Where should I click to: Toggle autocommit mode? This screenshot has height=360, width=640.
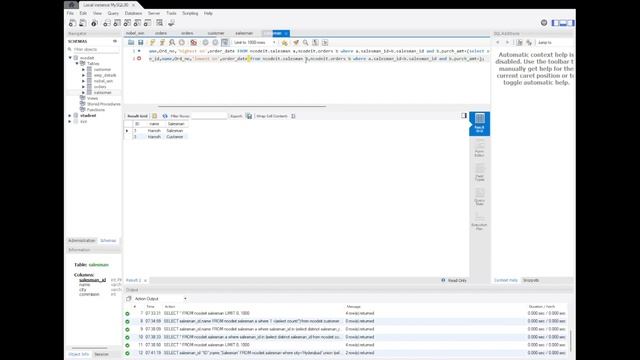point(225,42)
